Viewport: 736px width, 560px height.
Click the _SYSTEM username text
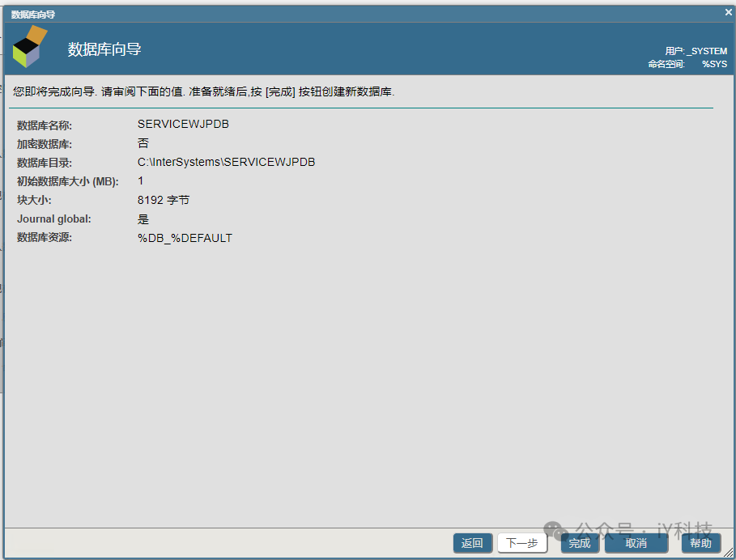coord(708,50)
